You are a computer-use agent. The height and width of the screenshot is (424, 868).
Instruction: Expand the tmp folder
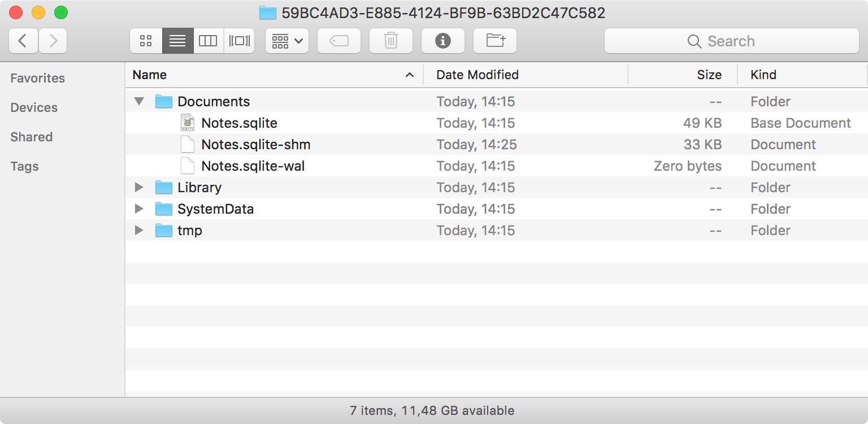click(138, 230)
